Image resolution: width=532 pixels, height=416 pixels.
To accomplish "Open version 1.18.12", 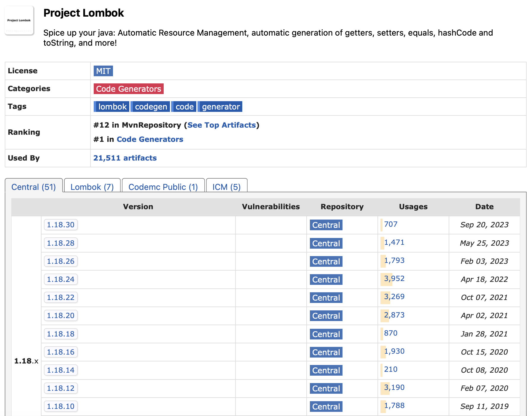I will tap(61, 388).
